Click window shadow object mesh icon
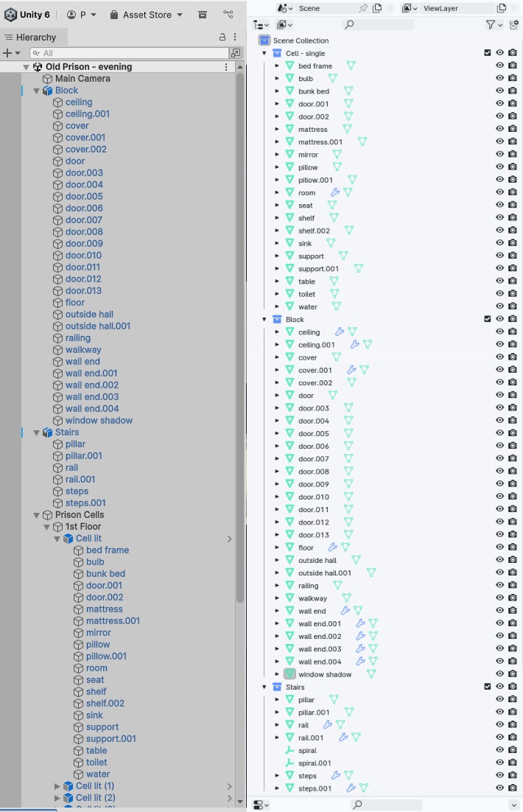This screenshot has width=523, height=812. pyautogui.click(x=290, y=673)
